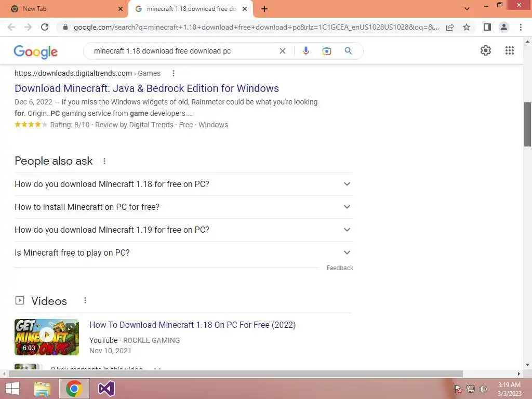Click the Feedback link

coord(340,268)
